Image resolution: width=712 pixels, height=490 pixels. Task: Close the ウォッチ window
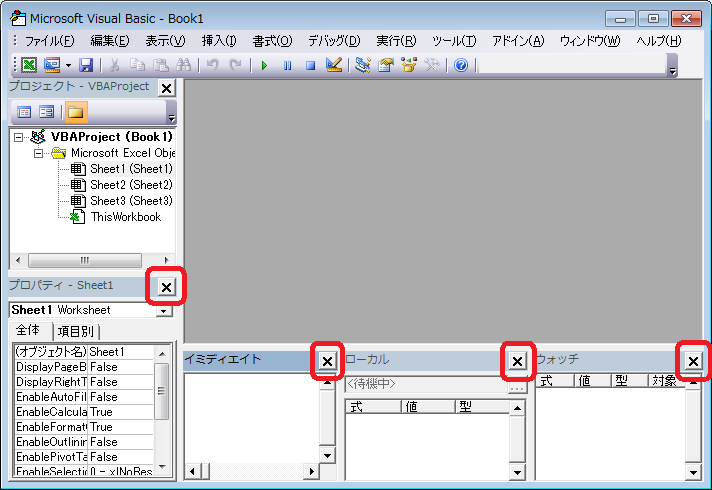point(693,361)
